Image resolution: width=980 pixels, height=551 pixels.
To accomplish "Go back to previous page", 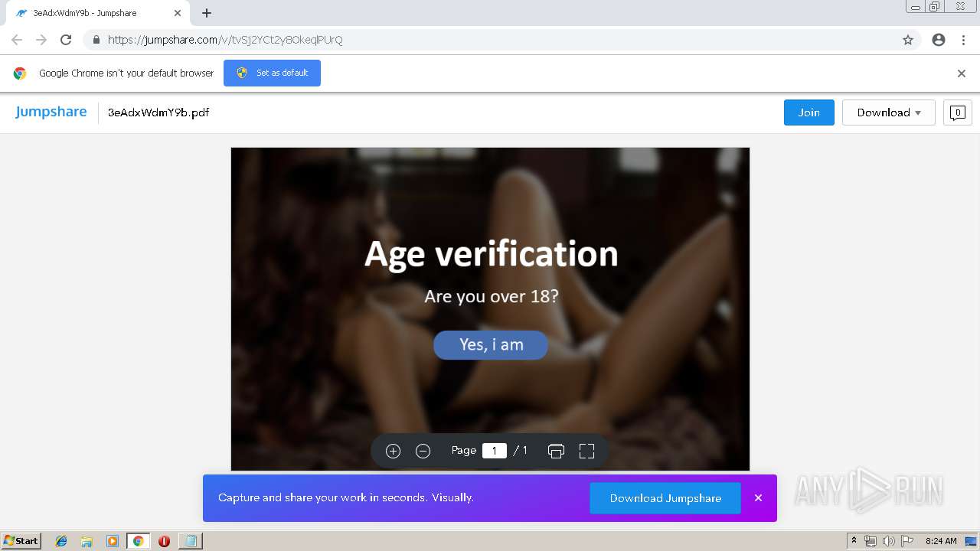I will [17, 40].
